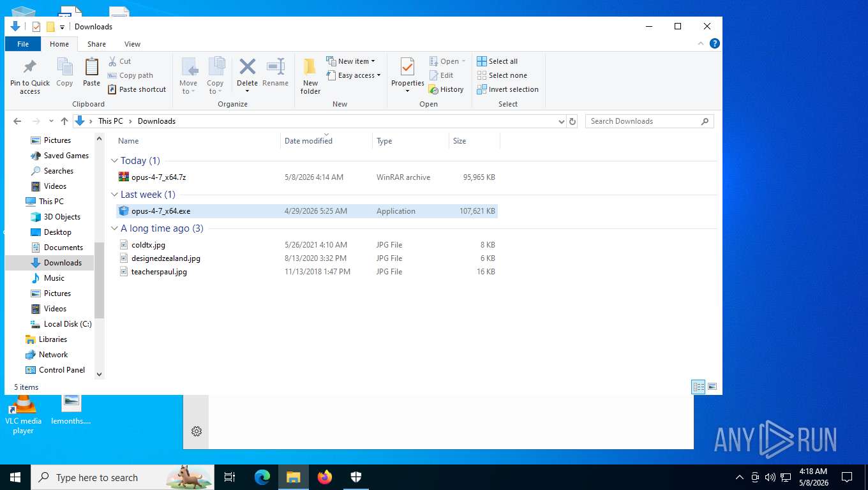Create a New folder
This screenshot has height=490, width=868.
(x=310, y=77)
